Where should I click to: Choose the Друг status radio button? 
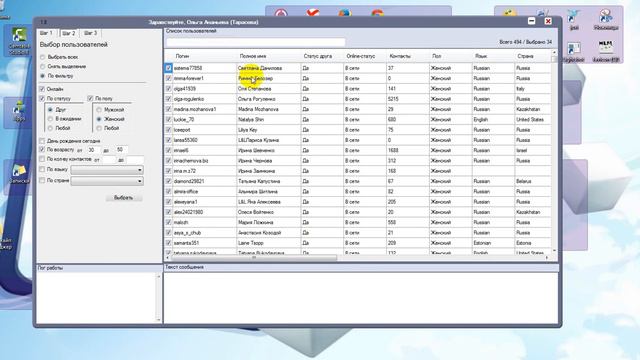[50, 110]
